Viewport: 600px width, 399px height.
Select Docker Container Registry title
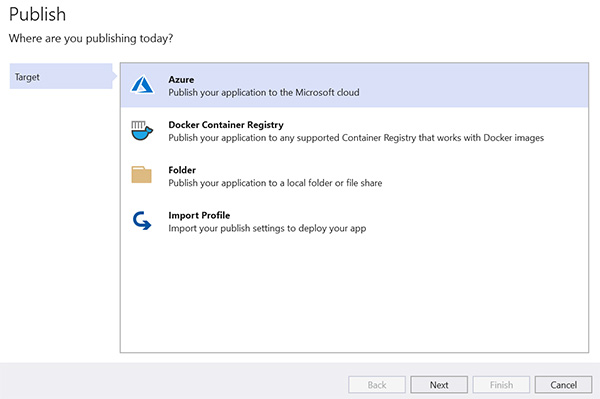[226, 125]
